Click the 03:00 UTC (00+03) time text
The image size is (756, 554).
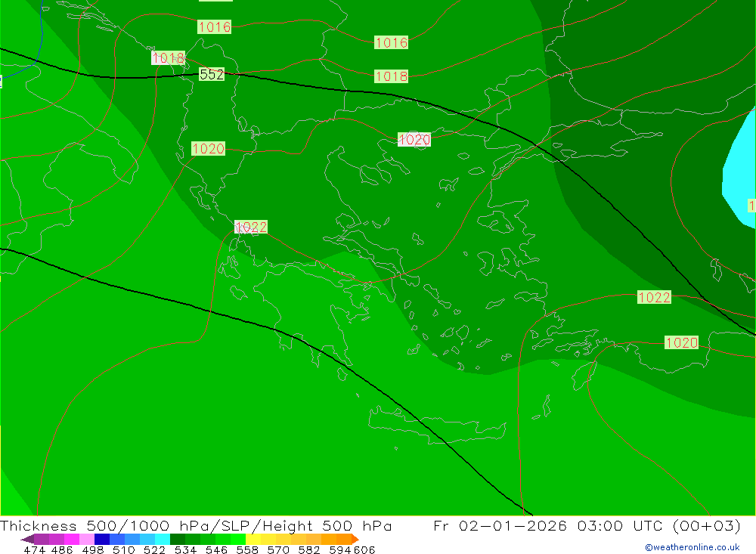coord(658,525)
